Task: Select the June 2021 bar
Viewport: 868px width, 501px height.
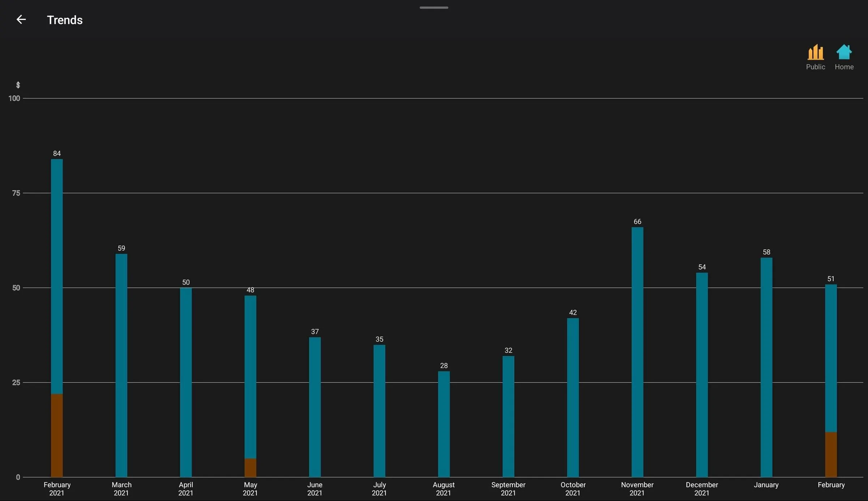Action: coord(315,407)
